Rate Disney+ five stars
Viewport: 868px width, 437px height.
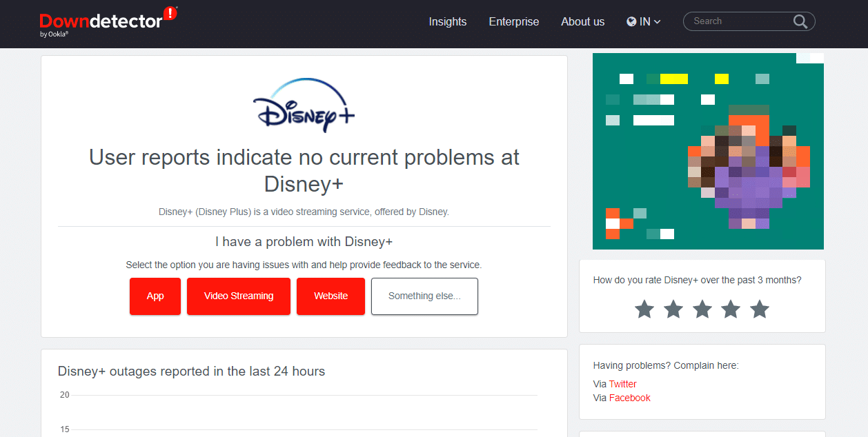(760, 309)
